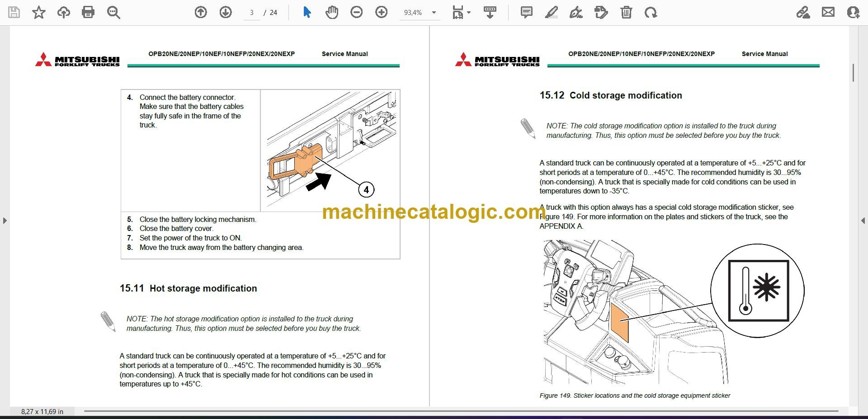Expand the right tools pane arrow
Image resolution: width=868 pixels, height=419 pixels.
(863, 221)
